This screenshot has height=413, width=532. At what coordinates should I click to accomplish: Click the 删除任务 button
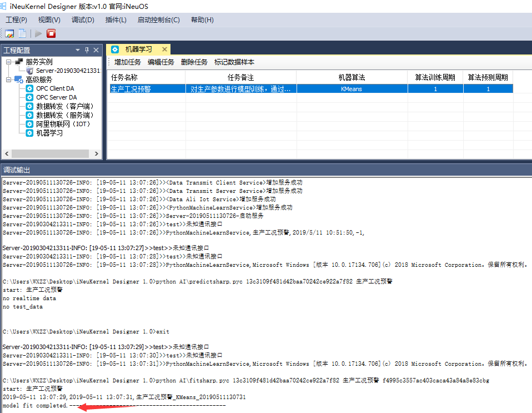pos(194,62)
